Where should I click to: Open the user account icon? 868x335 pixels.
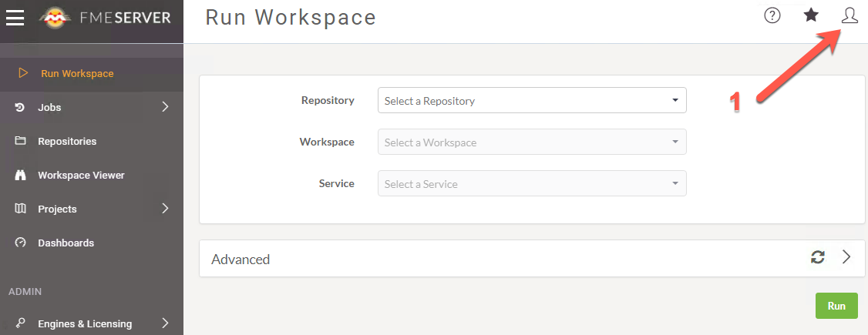click(x=849, y=15)
